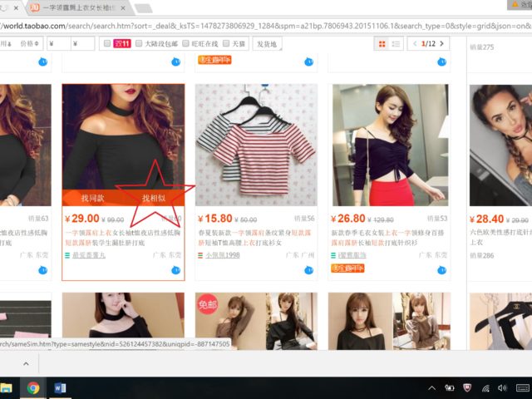Open File Explorer from the taskbar
The image size is (532, 399).
pos(6,387)
